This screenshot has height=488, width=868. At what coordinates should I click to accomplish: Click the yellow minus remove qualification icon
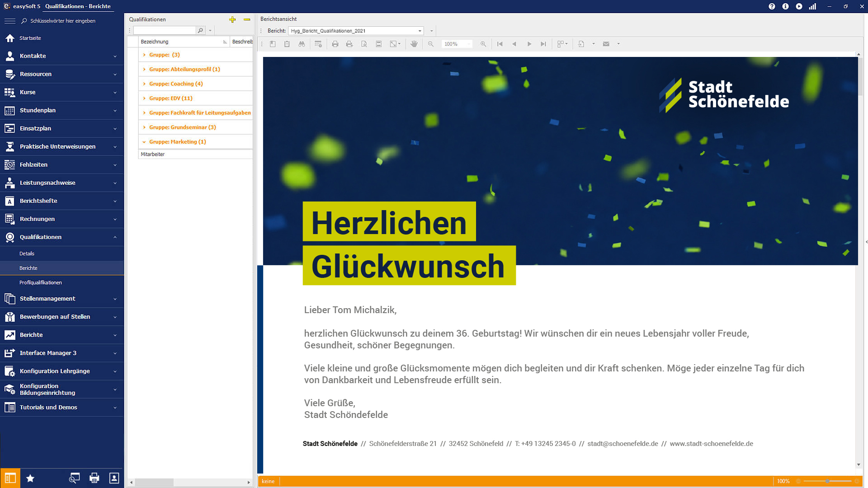tap(247, 19)
